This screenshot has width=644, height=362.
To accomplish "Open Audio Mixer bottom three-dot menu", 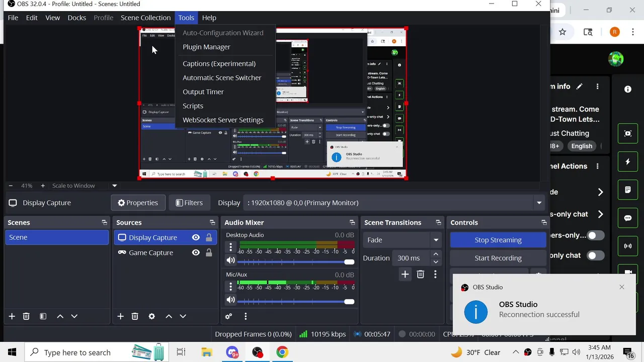I will [246, 316].
